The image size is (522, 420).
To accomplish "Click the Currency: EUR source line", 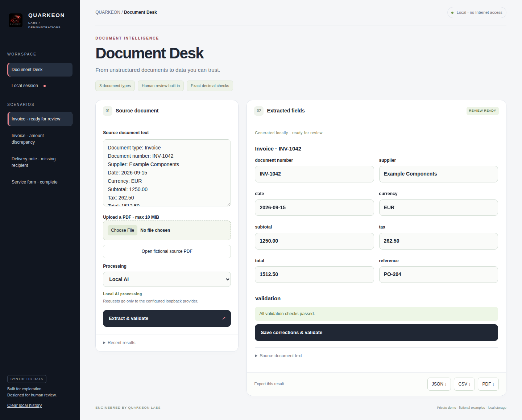I will 125,181.
